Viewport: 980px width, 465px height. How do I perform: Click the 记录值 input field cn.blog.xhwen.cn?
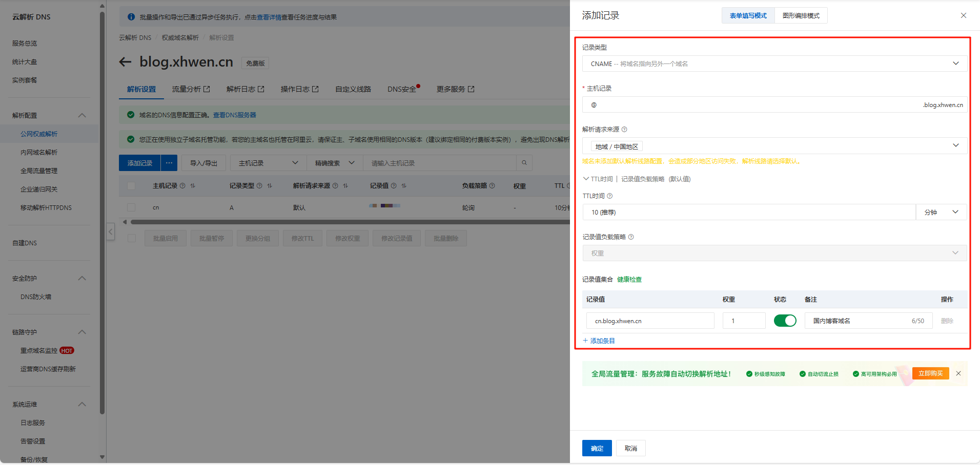click(x=650, y=321)
